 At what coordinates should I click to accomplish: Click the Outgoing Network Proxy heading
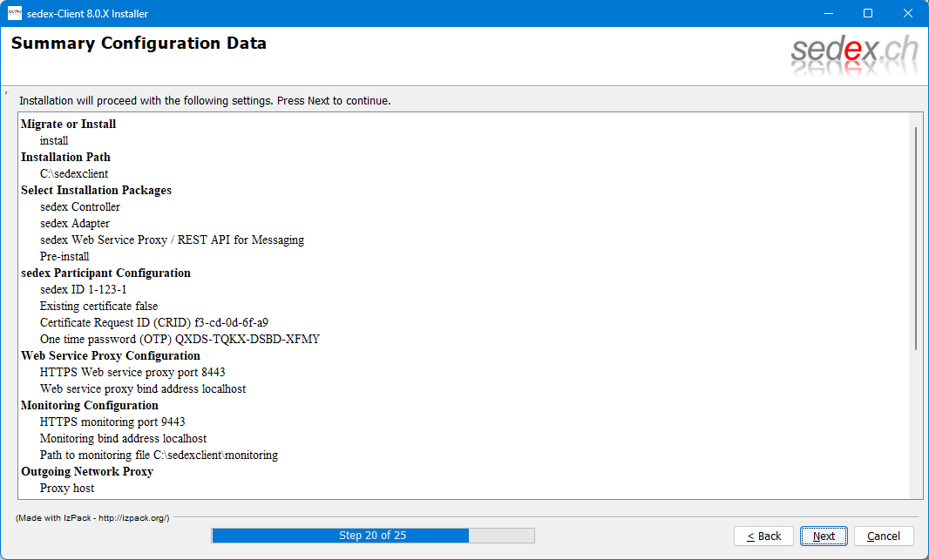87,471
